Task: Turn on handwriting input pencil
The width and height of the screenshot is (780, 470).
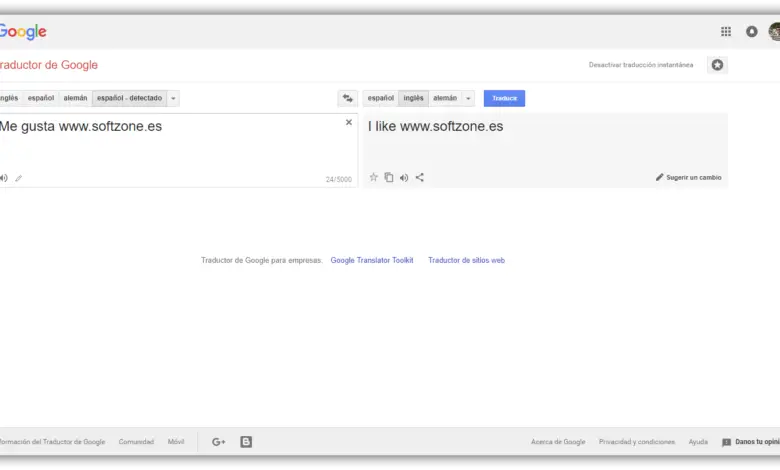Action: coord(18,178)
